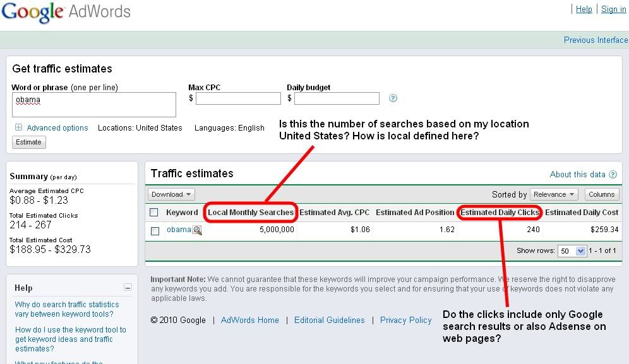Open the Sorted by Relevance dropdown

point(554,194)
